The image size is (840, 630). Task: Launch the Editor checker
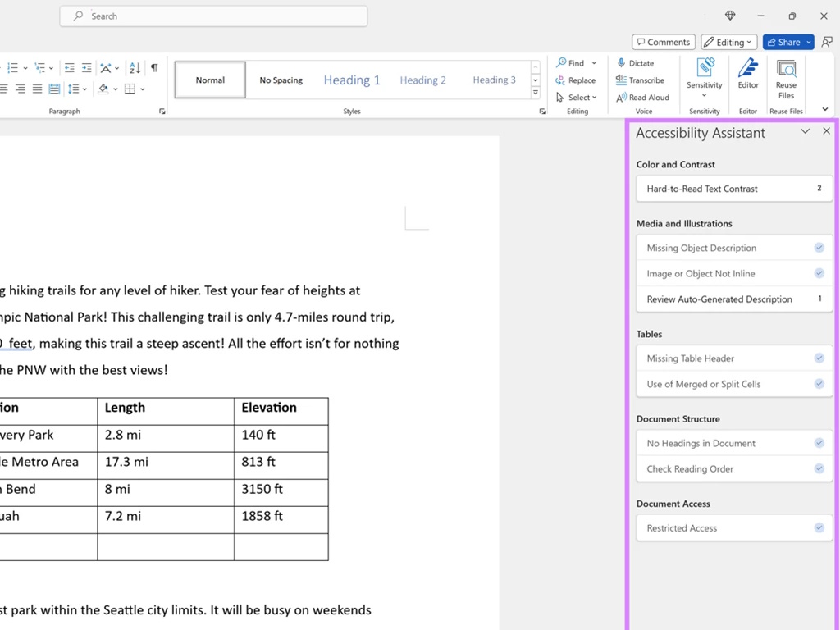(748, 74)
